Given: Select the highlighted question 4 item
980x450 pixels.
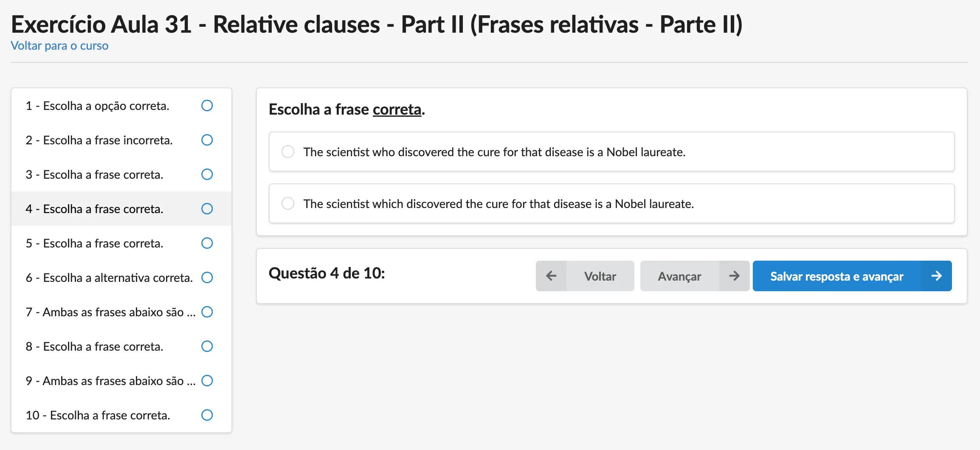Looking at the screenshot, I should click(121, 209).
